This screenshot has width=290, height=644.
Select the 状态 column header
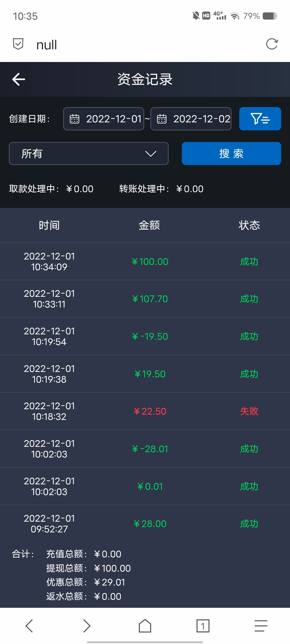coord(249,225)
